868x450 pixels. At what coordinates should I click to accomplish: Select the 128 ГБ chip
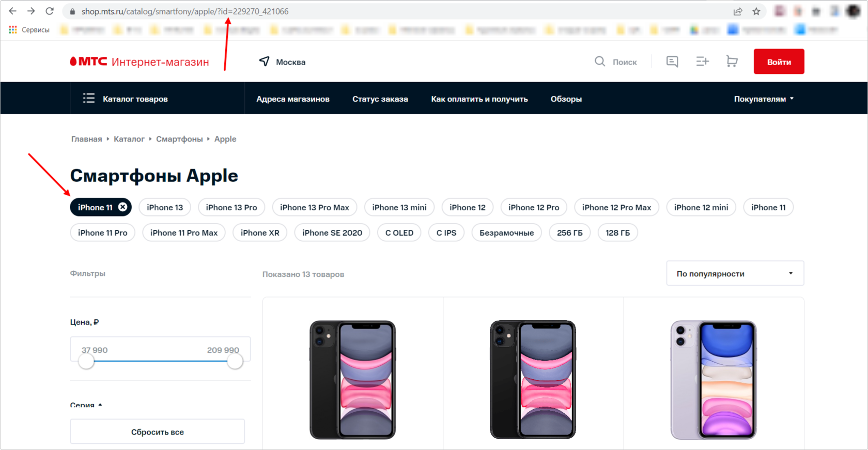(x=618, y=232)
